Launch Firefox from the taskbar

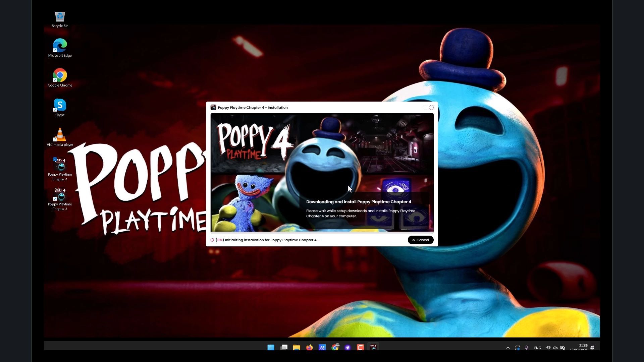309,347
